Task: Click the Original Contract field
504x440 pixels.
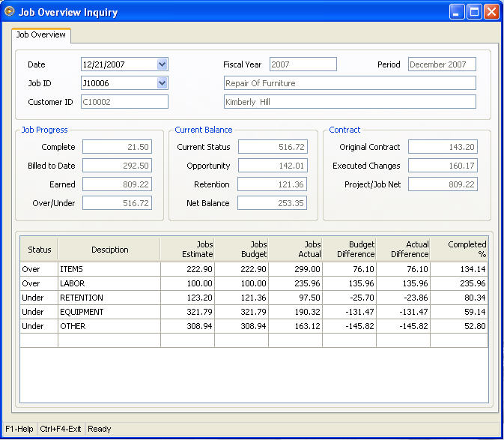Action: [443, 147]
